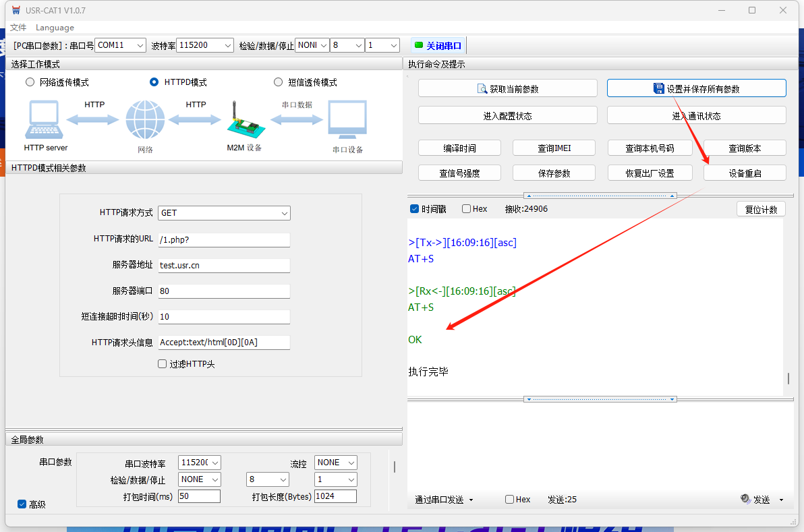Click the server address input field
804x532 pixels.
(223, 266)
